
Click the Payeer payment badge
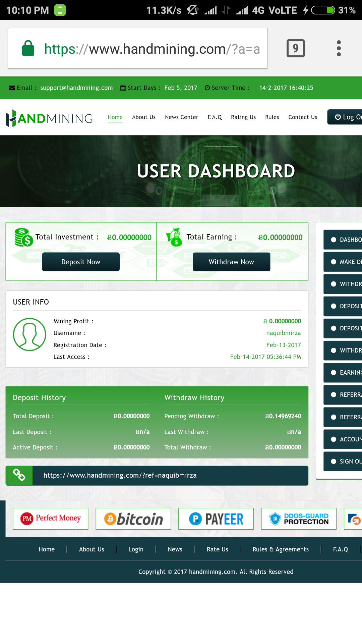click(216, 519)
